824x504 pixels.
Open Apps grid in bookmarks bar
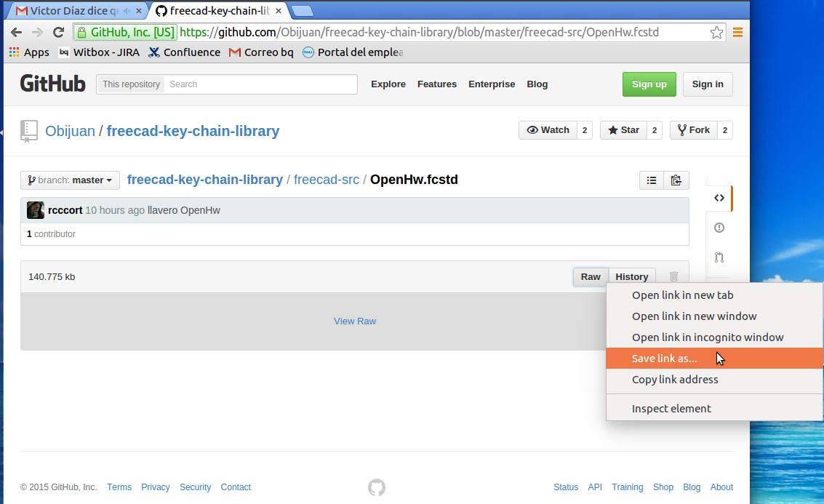[29, 52]
